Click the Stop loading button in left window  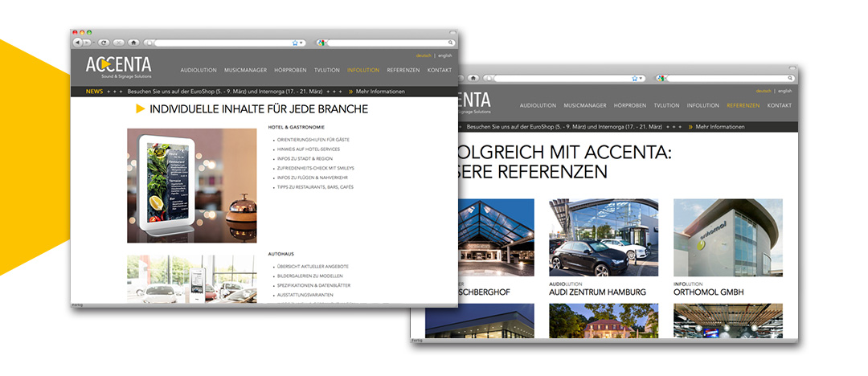pos(118,43)
